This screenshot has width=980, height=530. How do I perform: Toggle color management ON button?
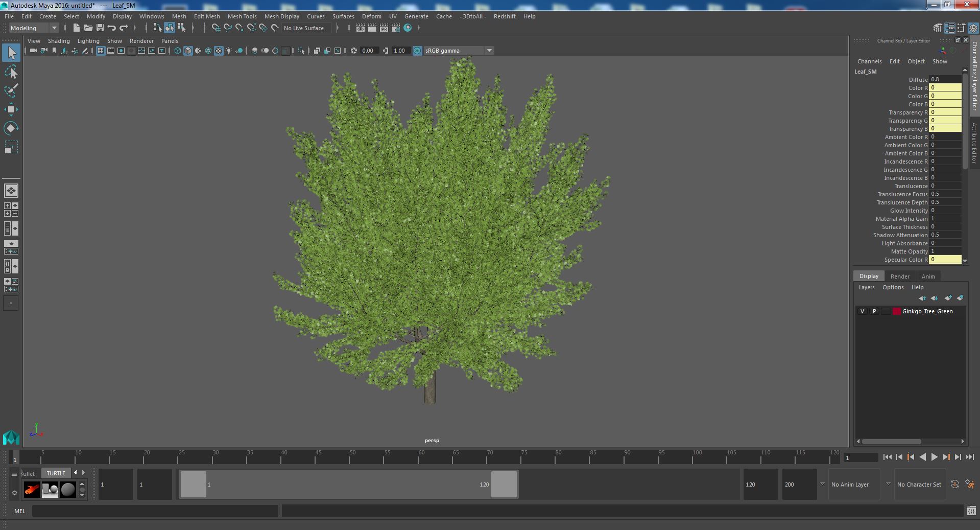417,51
